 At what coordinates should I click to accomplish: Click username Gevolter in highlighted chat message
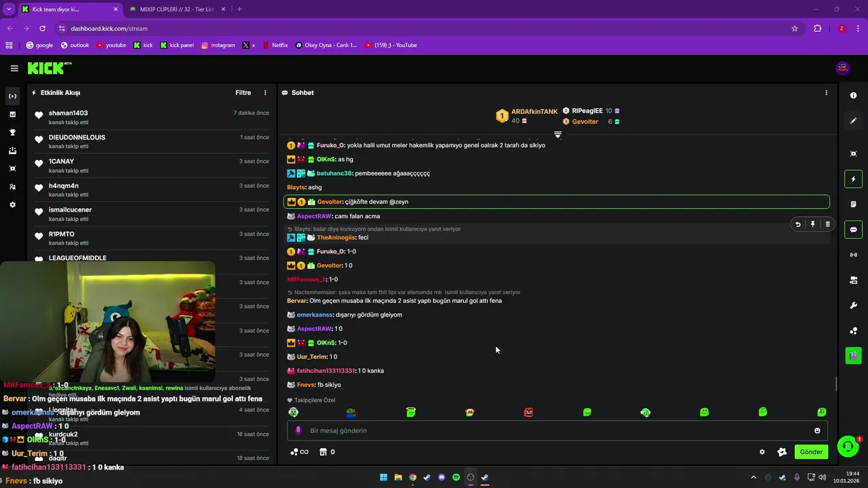(330, 202)
